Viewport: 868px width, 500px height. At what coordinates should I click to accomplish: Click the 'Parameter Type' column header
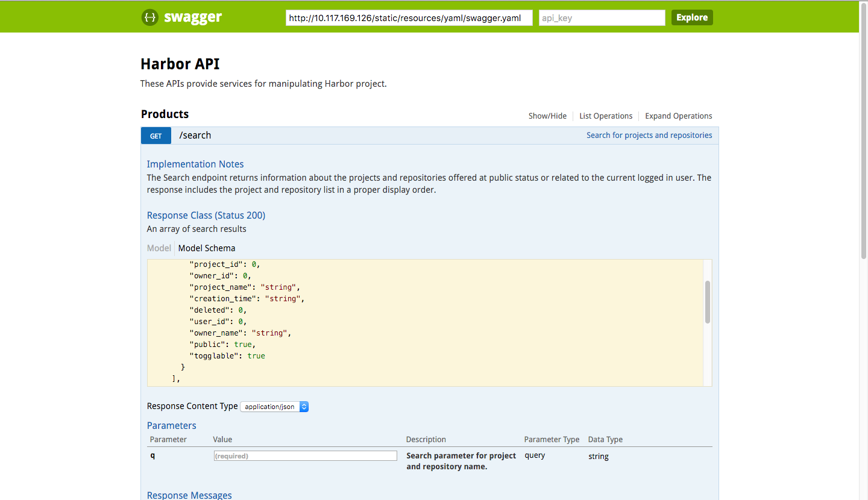tap(552, 439)
